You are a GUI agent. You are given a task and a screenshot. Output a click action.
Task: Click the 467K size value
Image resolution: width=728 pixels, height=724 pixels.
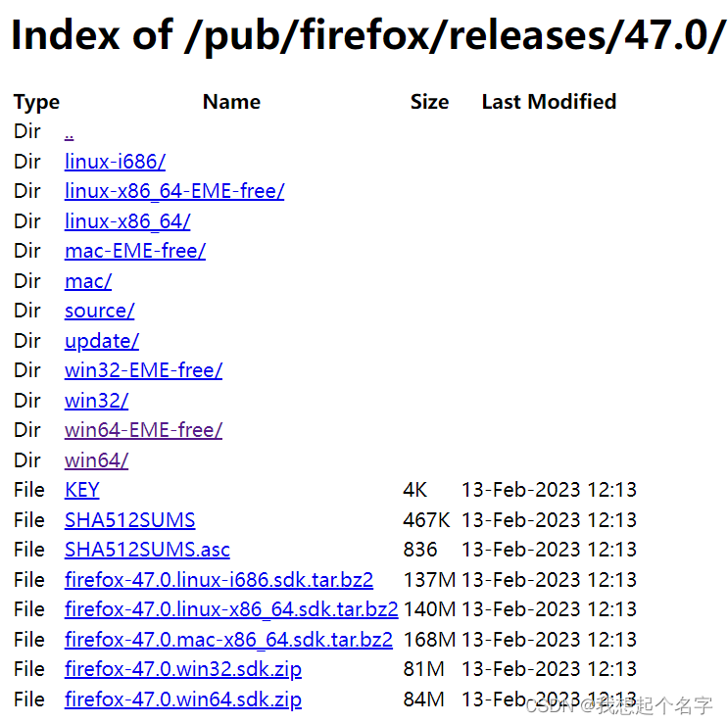point(426,521)
